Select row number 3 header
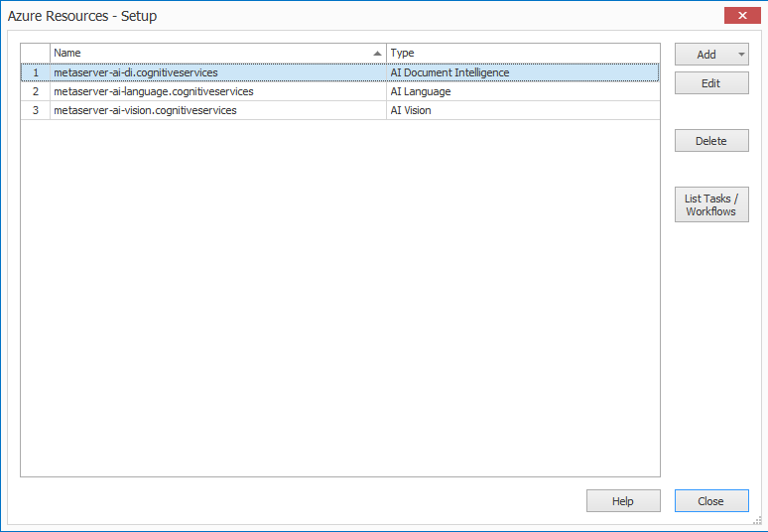 pos(36,111)
